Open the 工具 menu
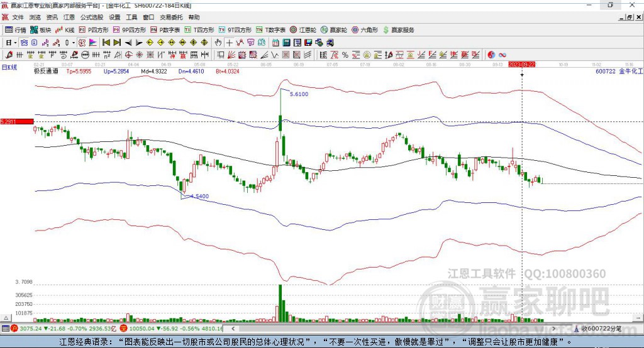This screenshot has width=644, height=348. (131, 17)
